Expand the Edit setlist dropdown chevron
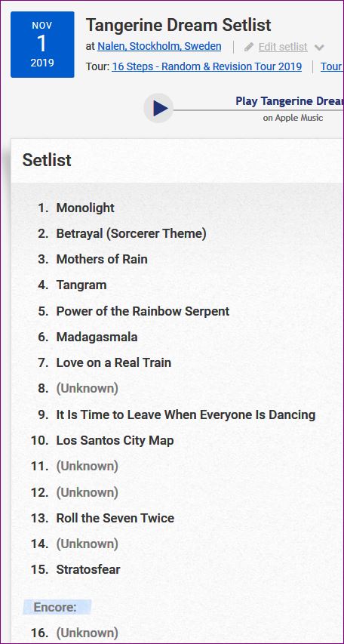This screenshot has width=344, height=644. pyautogui.click(x=319, y=48)
